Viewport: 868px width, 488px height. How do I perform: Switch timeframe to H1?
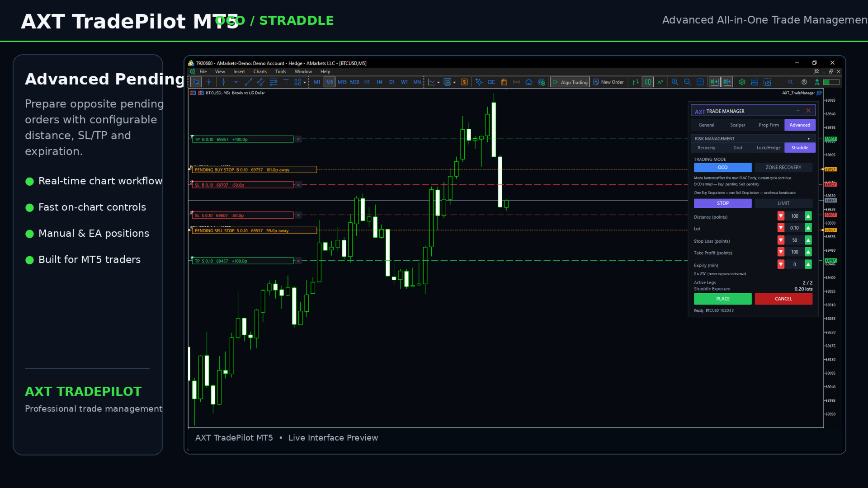pyautogui.click(x=367, y=82)
